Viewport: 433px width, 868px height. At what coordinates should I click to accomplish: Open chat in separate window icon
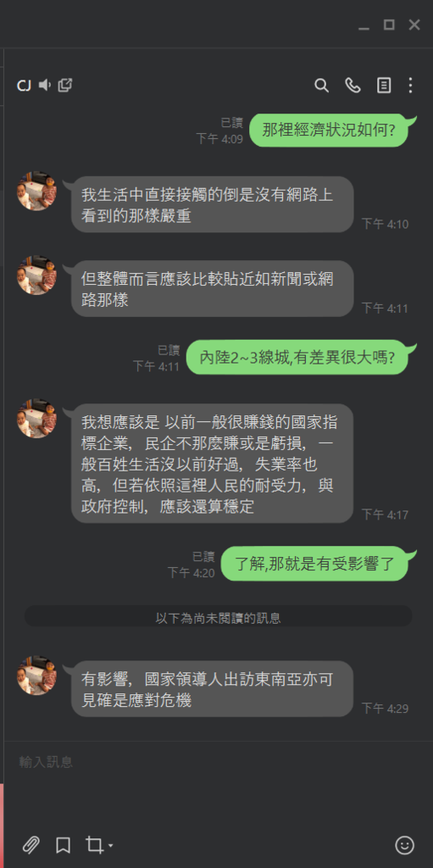pyautogui.click(x=65, y=86)
